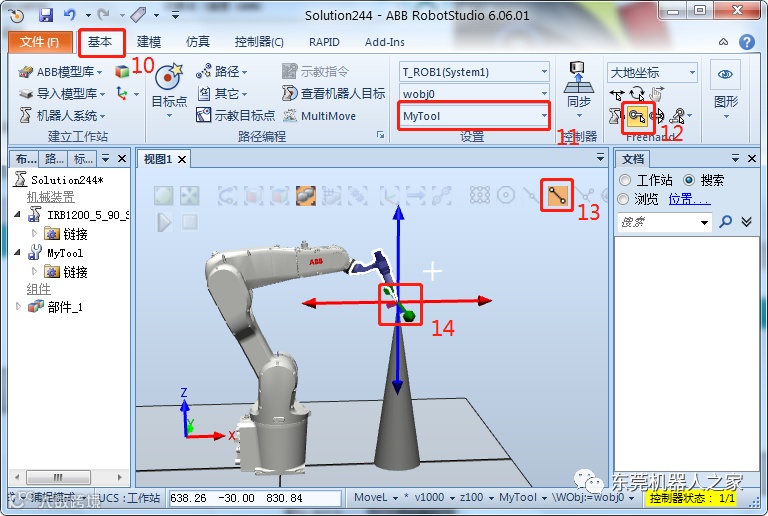Click 示教目标点 teach target

tap(236, 116)
